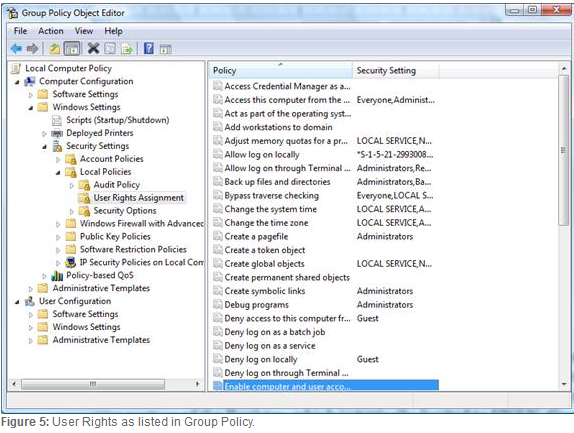Screen dimensions: 574x433
Task: Click the IP Security Policies icon
Action: point(70,262)
